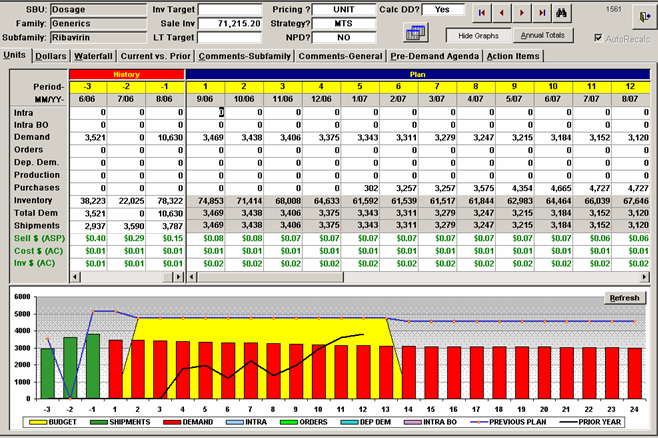Open the binoculars find icon
Viewport: 658px width, 438px height.
click(x=561, y=13)
